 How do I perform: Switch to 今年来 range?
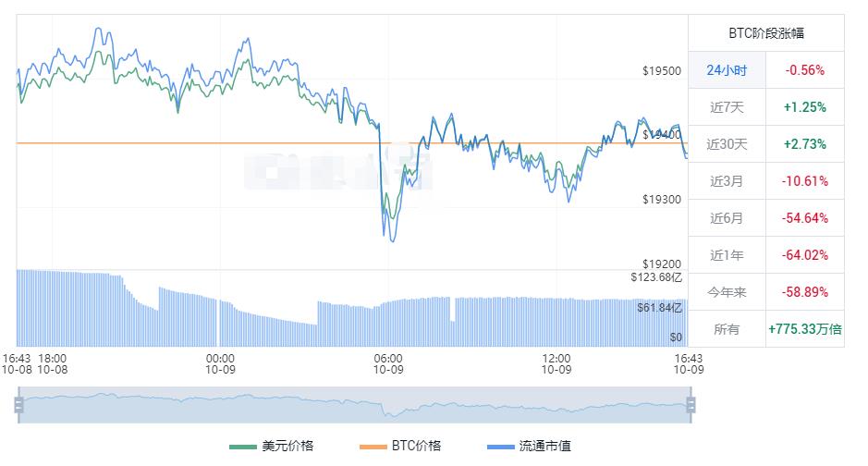click(x=727, y=292)
